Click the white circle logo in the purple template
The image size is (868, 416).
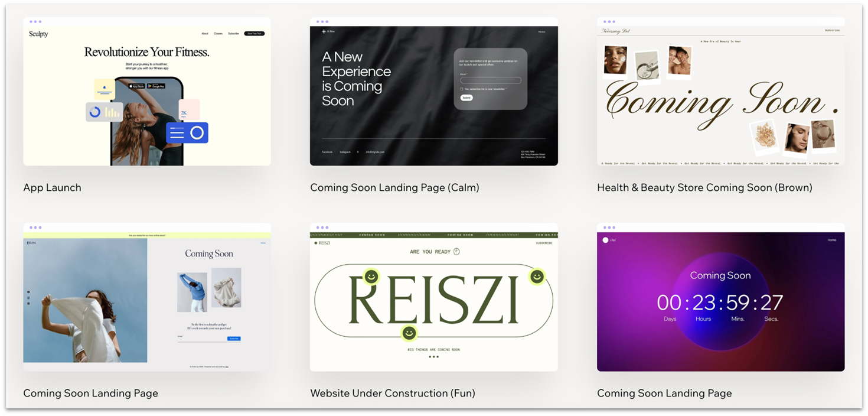(x=605, y=240)
